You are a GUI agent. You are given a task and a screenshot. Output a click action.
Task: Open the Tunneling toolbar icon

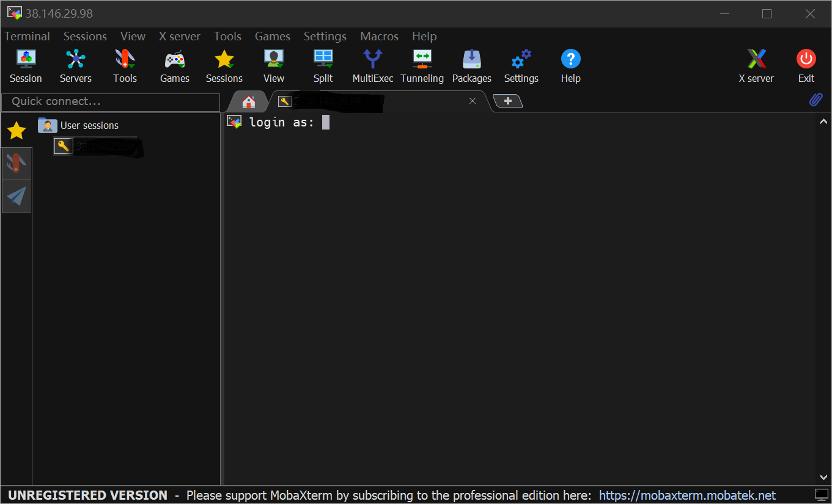[422, 66]
